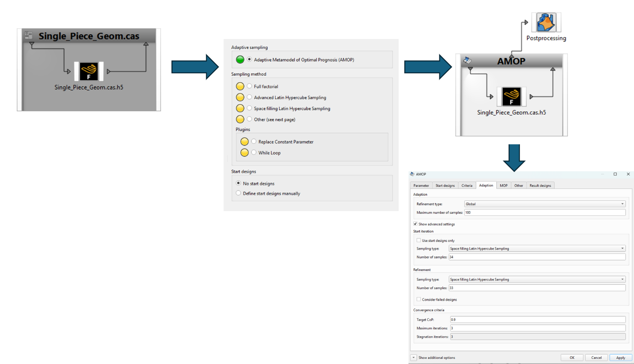This screenshot has width=634, height=364.
Task: Switch to the Start designs tab
Action: tap(445, 185)
